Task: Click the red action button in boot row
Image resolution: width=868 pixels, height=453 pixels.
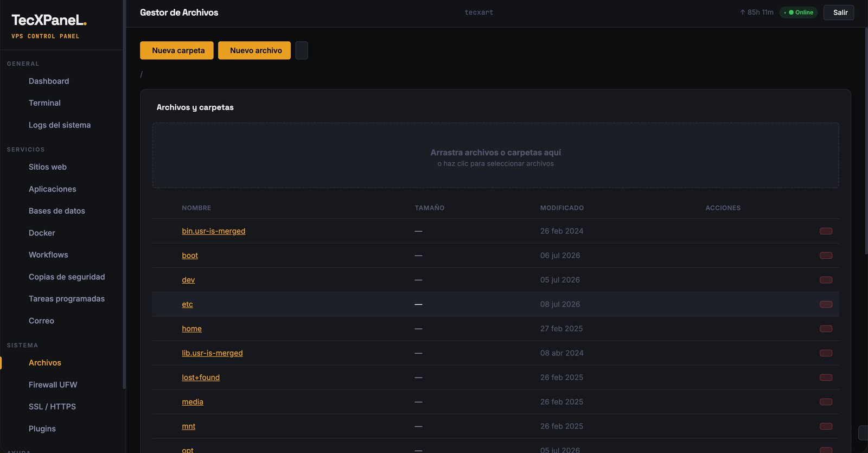Action: point(826,256)
